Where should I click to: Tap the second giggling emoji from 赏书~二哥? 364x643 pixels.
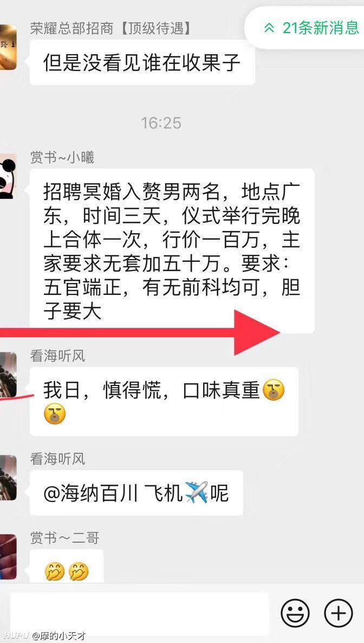pyautogui.click(x=79, y=571)
